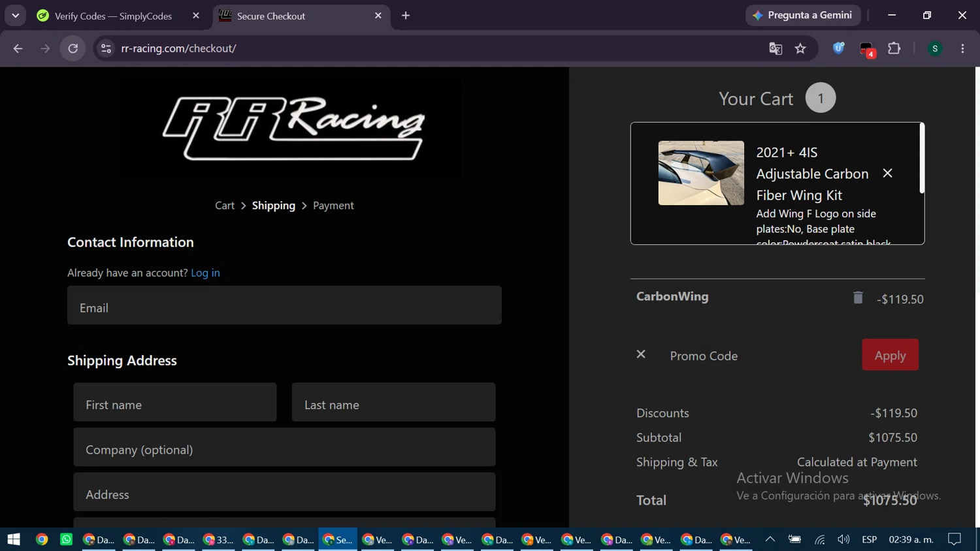Open the battery status icon
This screenshot has height=551, width=980.
794,539
